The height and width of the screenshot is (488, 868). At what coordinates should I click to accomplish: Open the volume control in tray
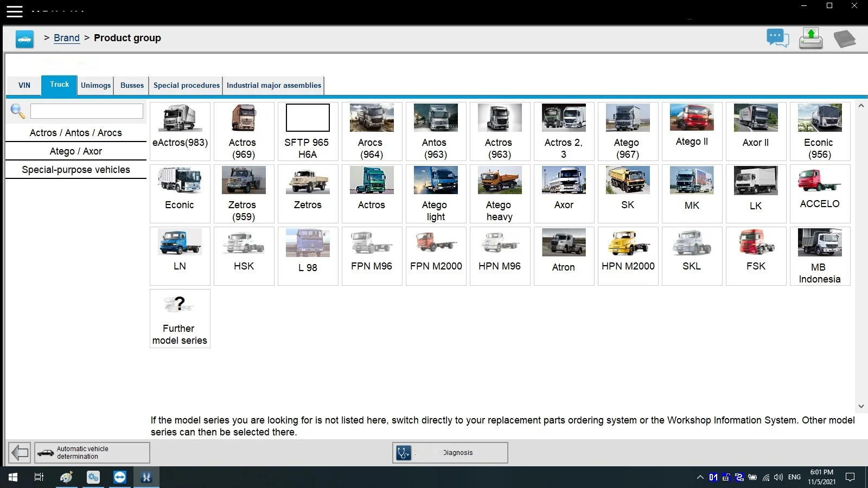tap(778, 477)
